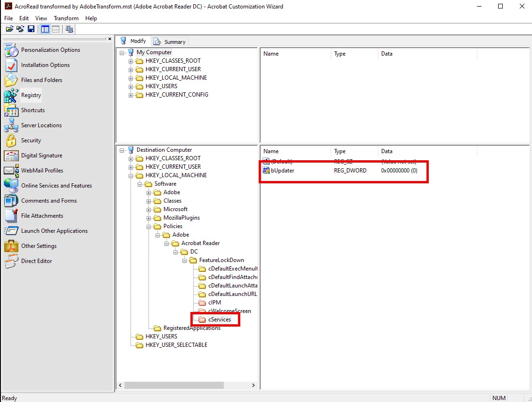The image size is (532, 402).
Task: Select HKEY_LOCAL_MACHINE under My Computer
Action: [176, 78]
